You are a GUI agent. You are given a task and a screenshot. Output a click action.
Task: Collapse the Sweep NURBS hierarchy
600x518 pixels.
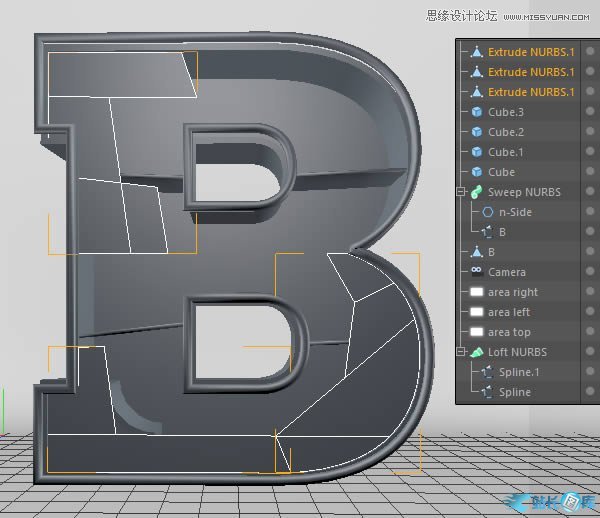tap(462, 192)
